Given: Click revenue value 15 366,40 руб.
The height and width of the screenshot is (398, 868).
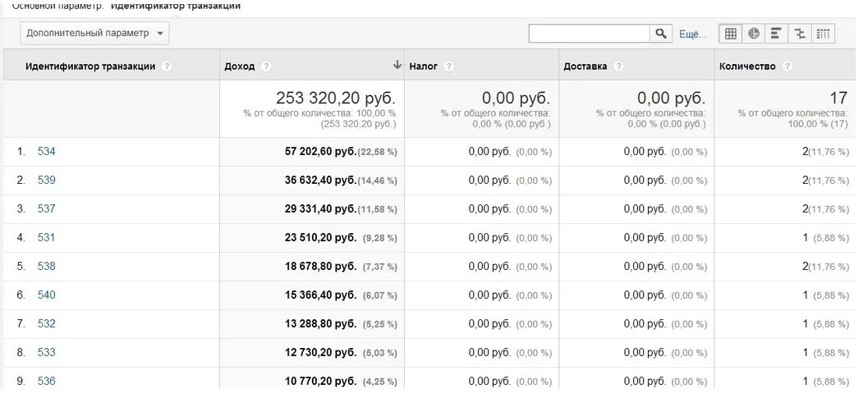Looking at the screenshot, I should pos(320,295).
